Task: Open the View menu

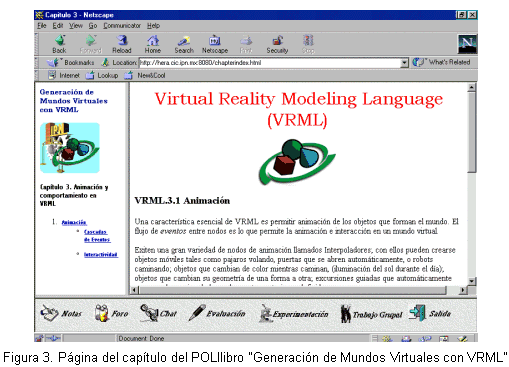Action: 76,26
